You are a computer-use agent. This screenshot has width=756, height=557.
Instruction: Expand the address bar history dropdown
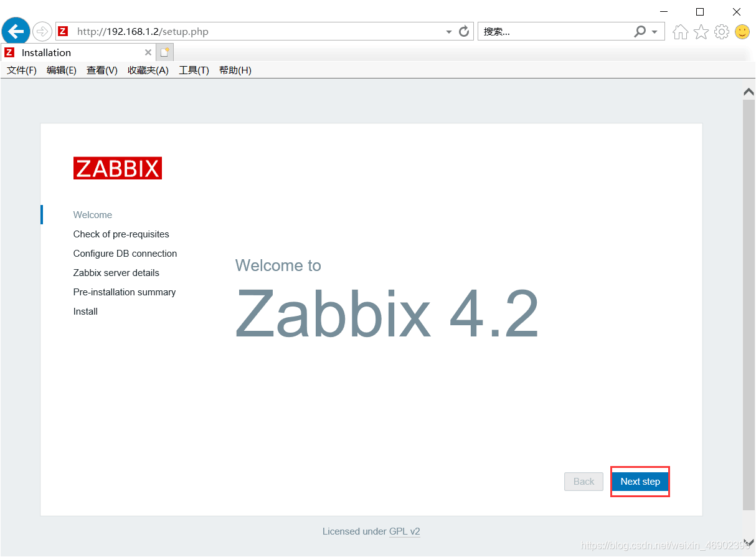tap(449, 32)
